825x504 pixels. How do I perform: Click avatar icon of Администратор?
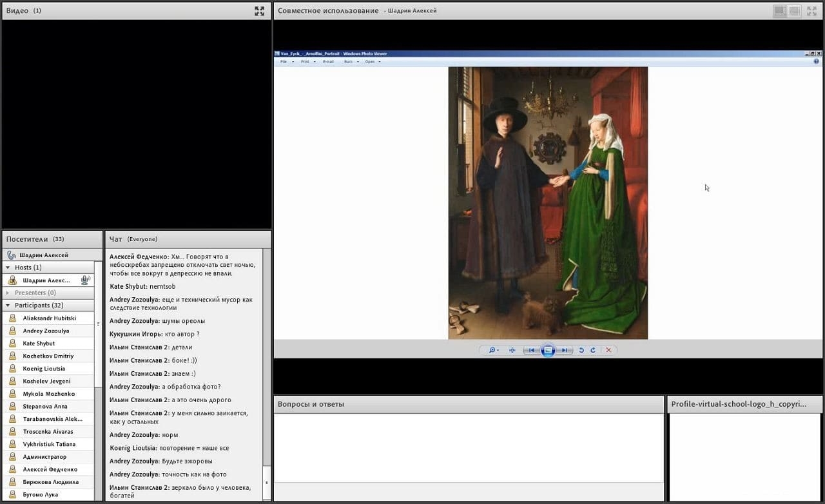tap(12, 457)
